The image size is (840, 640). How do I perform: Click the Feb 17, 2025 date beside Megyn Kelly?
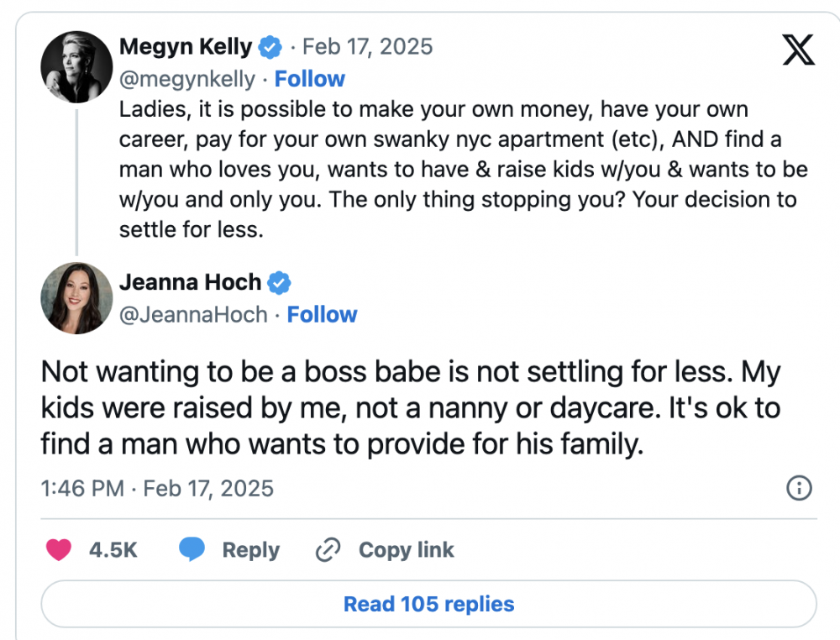point(367,46)
